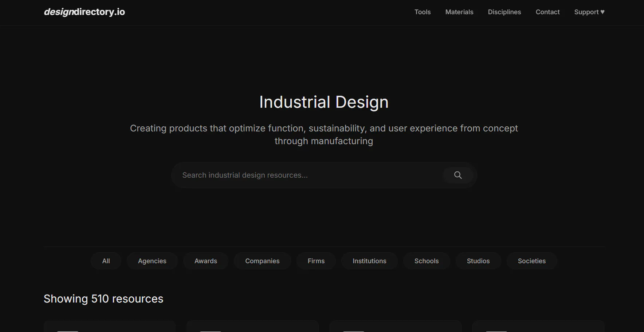
Task: Select the Schools filter chip
Action: pos(427,261)
